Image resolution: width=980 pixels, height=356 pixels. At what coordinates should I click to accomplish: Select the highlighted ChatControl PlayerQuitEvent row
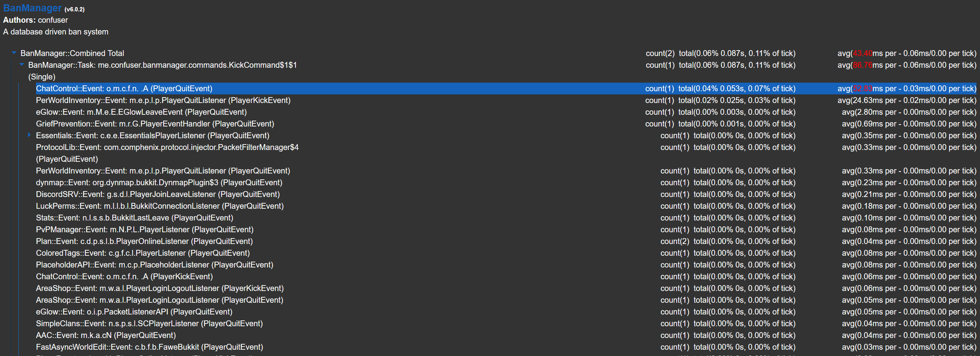click(x=124, y=89)
